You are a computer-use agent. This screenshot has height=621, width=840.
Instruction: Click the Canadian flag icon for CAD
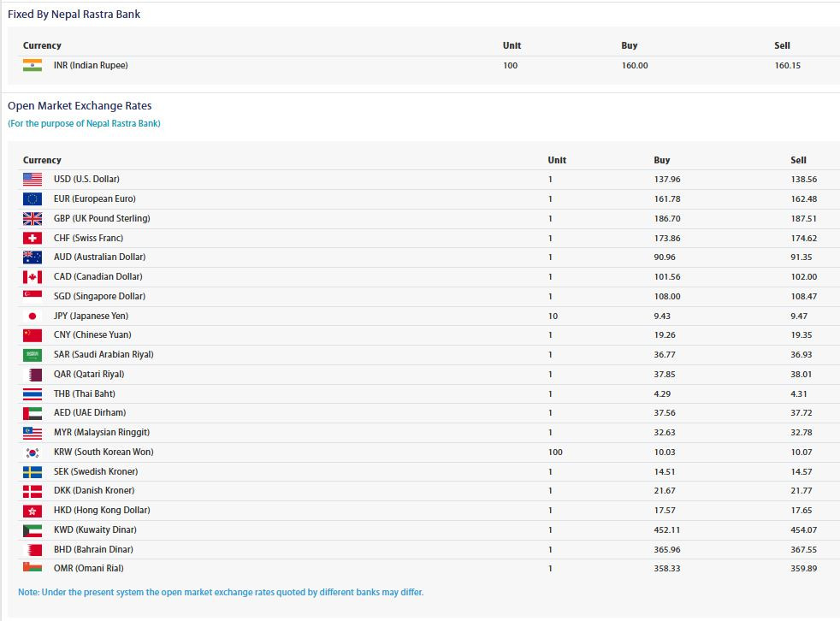point(33,277)
